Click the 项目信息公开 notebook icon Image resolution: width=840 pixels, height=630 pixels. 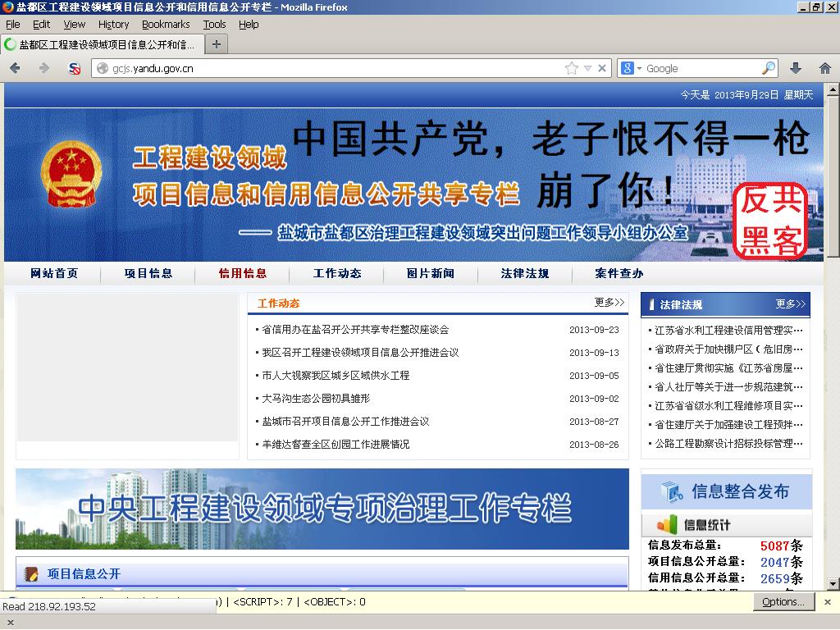coord(32,574)
